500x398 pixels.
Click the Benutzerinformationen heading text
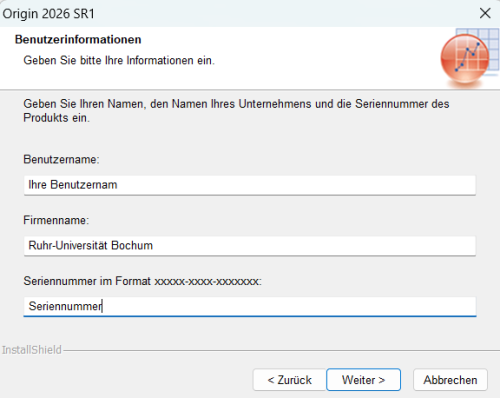click(78, 39)
